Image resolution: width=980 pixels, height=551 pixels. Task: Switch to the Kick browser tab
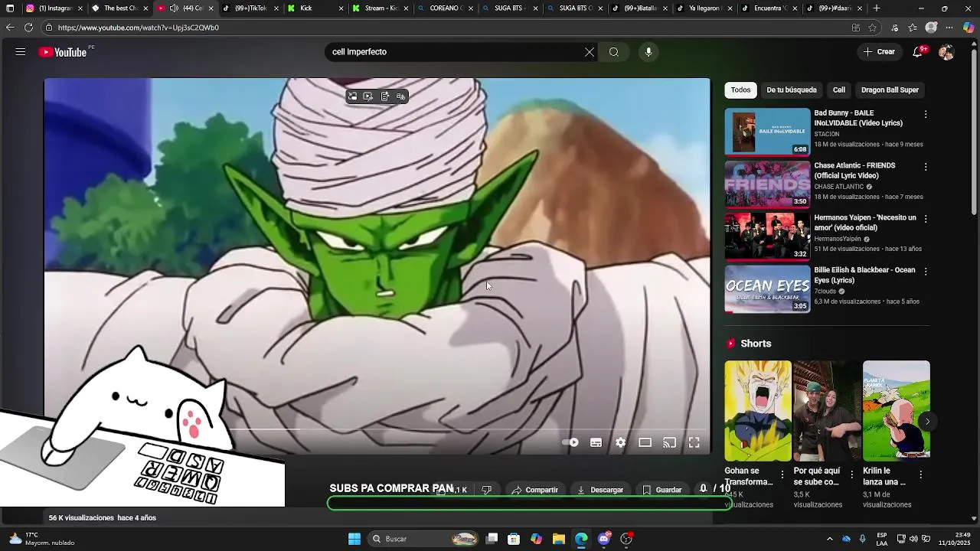click(x=315, y=8)
